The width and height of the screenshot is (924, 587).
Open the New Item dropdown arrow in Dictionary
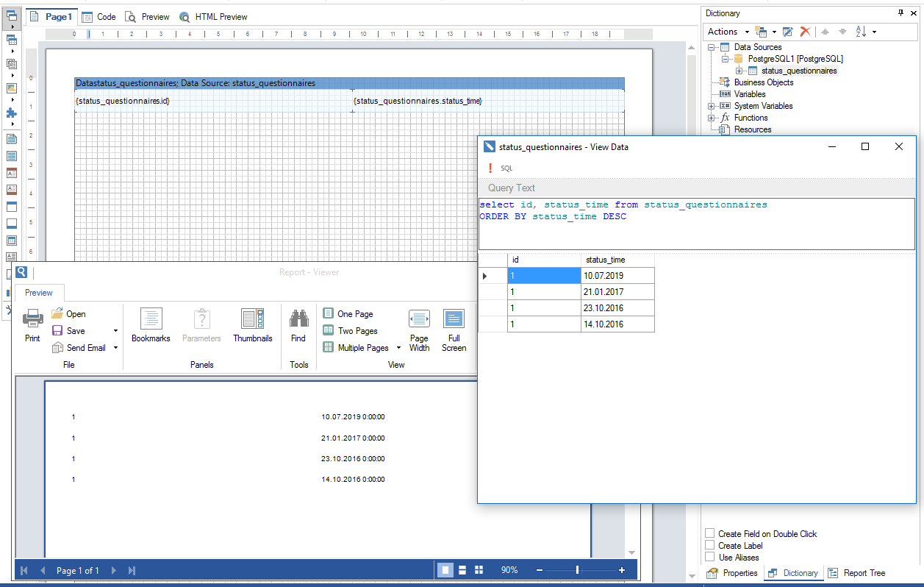(774, 32)
